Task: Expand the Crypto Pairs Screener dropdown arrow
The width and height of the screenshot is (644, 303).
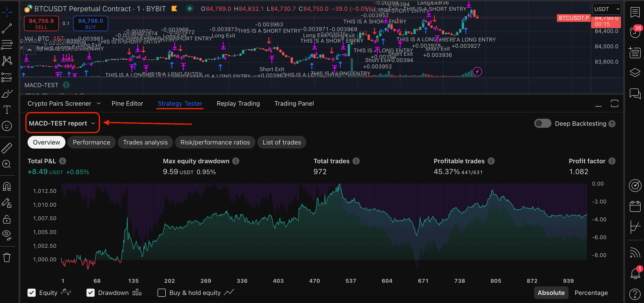Action: coord(99,104)
